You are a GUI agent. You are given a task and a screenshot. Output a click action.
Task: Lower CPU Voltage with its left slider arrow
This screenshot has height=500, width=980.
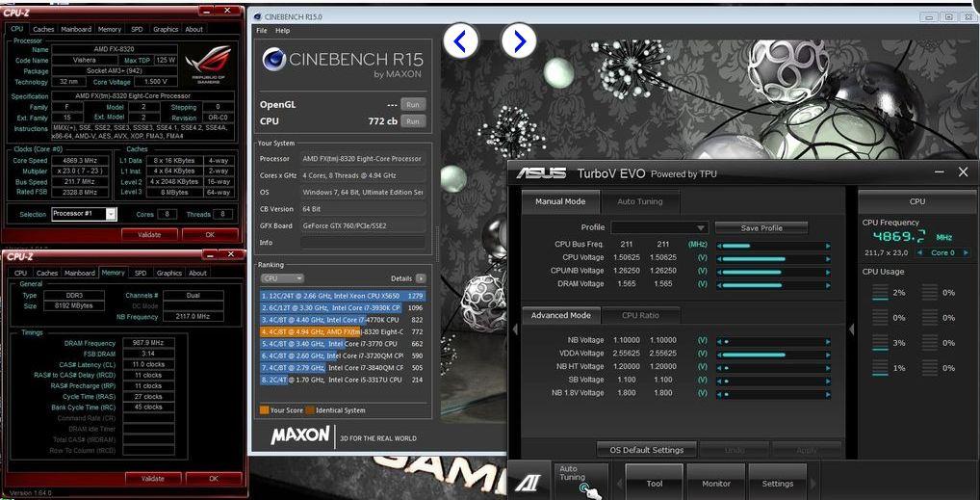pyautogui.click(x=719, y=258)
